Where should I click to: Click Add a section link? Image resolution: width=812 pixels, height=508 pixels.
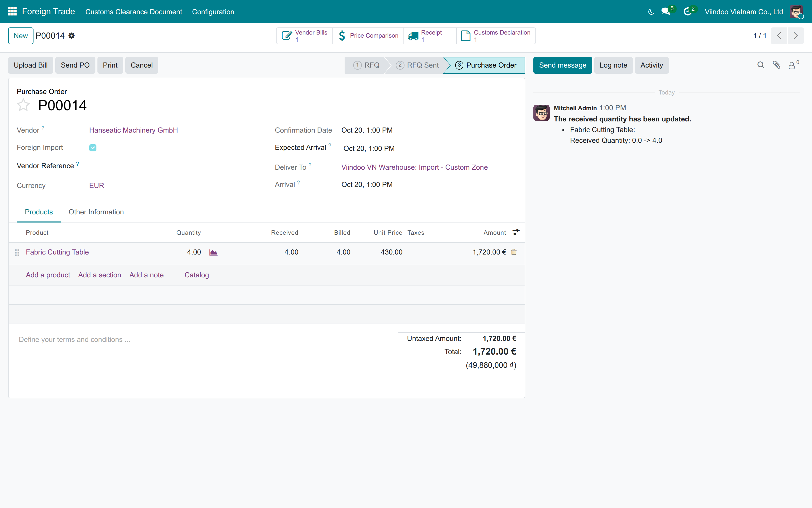[100, 275]
